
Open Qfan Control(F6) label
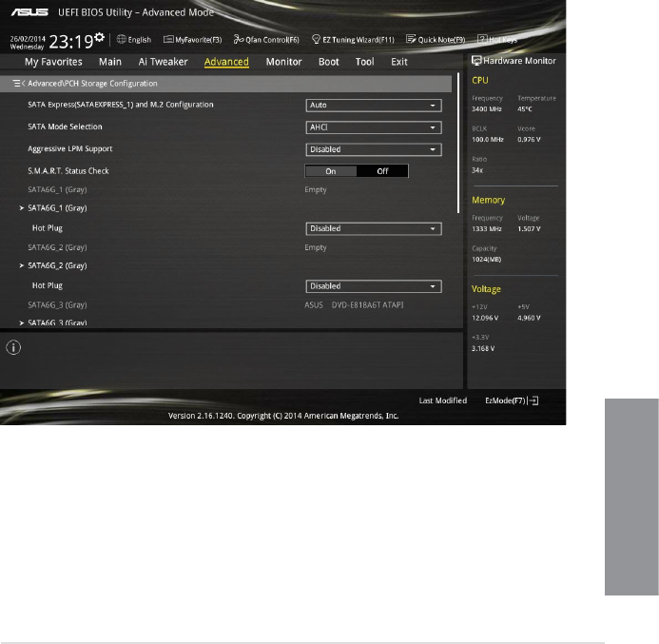(x=272, y=40)
